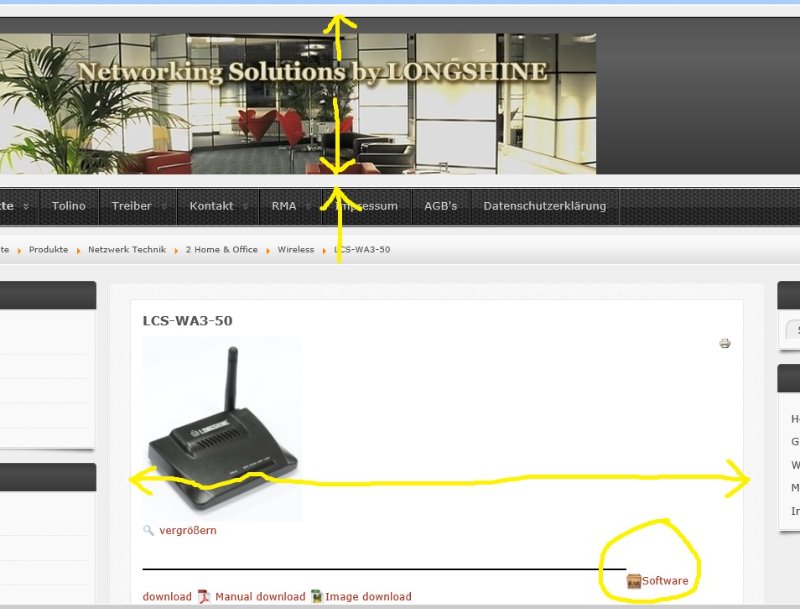Open the 2 Home & Office breadcrumb
The height and width of the screenshot is (609, 800).
tap(221, 249)
